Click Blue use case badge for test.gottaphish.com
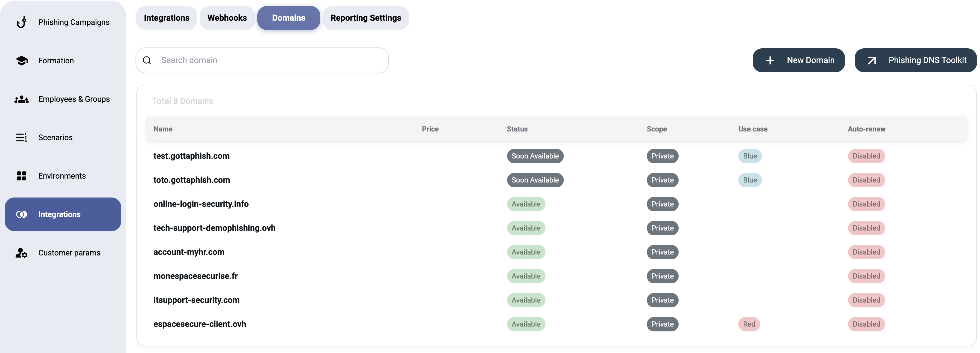 [x=749, y=156]
